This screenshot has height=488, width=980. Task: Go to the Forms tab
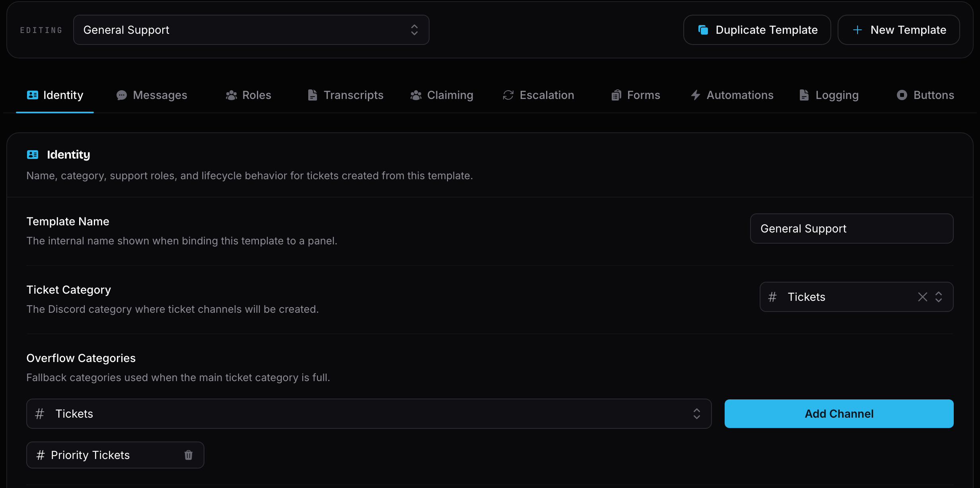click(636, 95)
